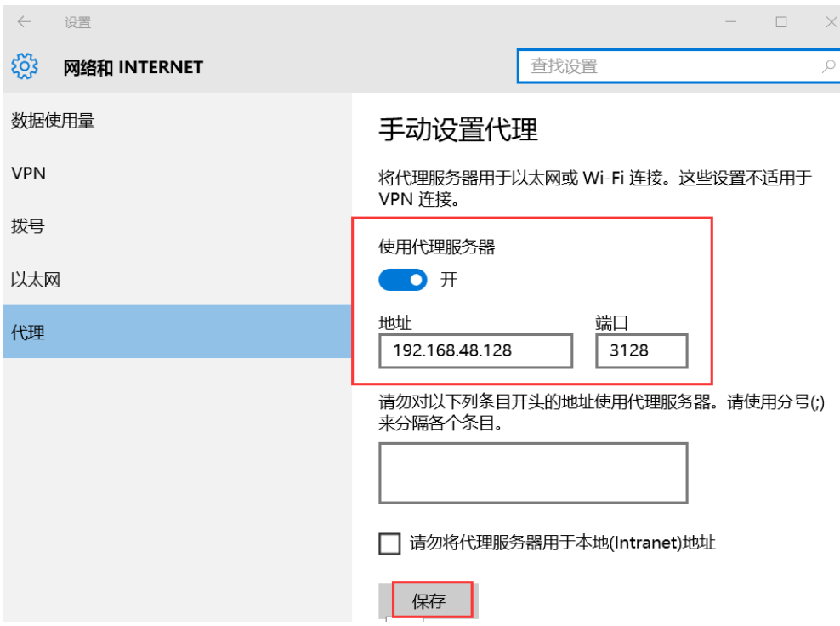Select the 端口 field containing 3128
The height and width of the screenshot is (626, 840).
(x=641, y=350)
